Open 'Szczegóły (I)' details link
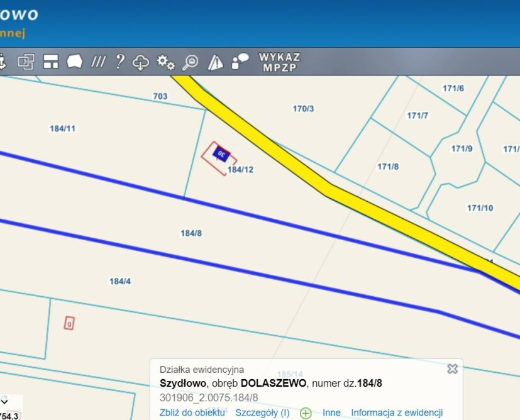 point(262,413)
